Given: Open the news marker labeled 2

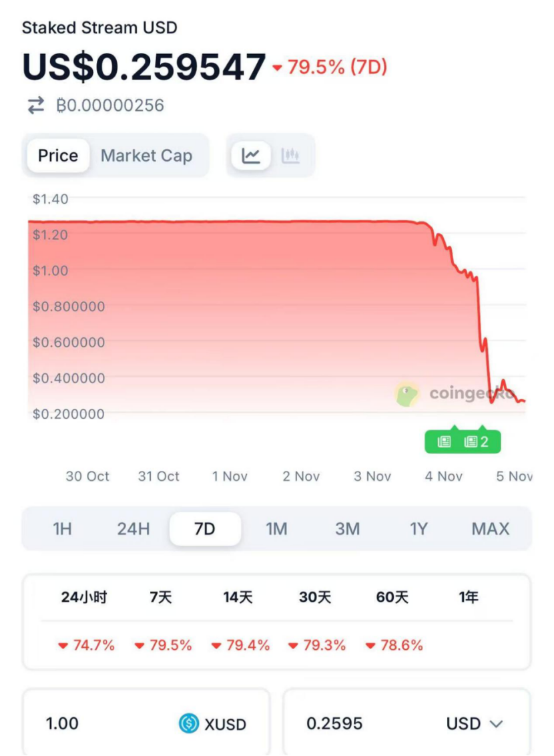Looking at the screenshot, I should 477,441.
